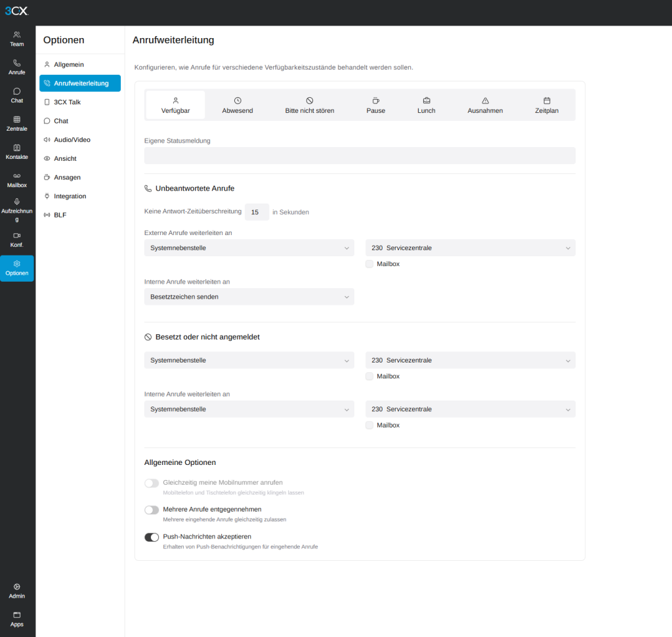The width and height of the screenshot is (672, 637).
Task: Open the Konf. conference icon
Action: point(16,240)
